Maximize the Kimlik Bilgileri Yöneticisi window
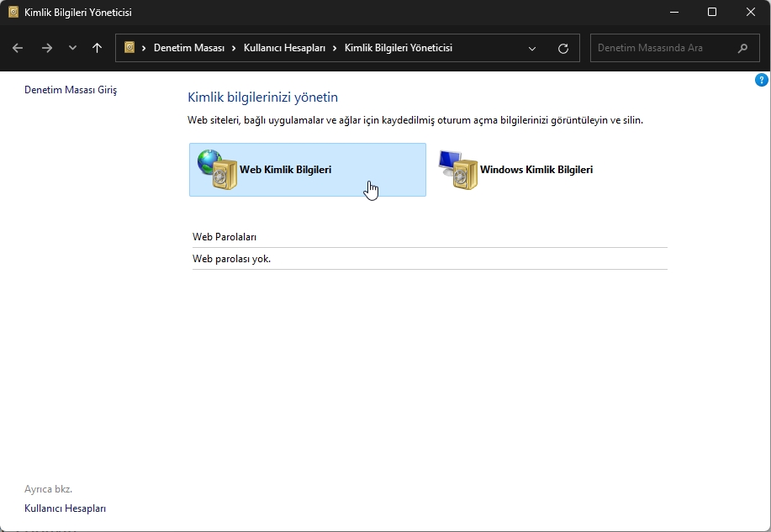The width and height of the screenshot is (771, 532). (712, 12)
